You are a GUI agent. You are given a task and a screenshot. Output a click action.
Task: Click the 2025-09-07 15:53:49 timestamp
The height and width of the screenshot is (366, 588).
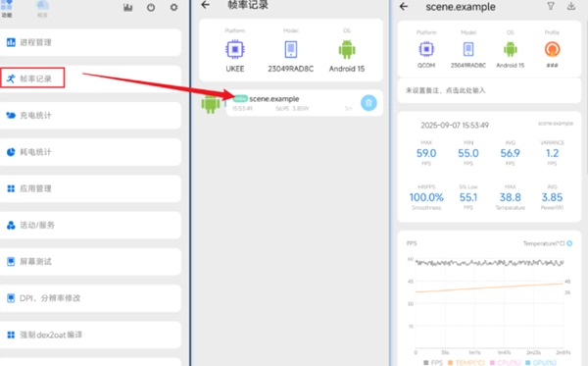pyautogui.click(x=455, y=125)
